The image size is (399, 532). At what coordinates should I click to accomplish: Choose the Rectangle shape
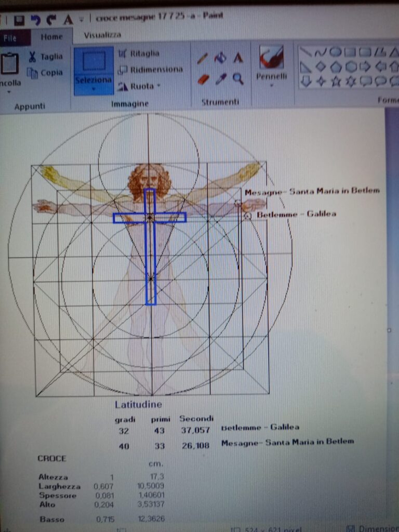[x=350, y=51]
